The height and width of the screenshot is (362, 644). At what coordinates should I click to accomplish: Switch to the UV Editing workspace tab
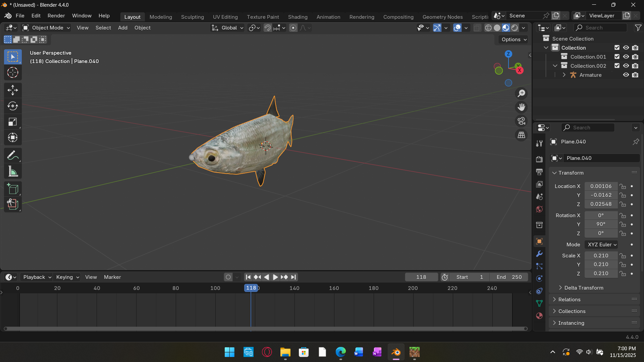[x=225, y=17]
